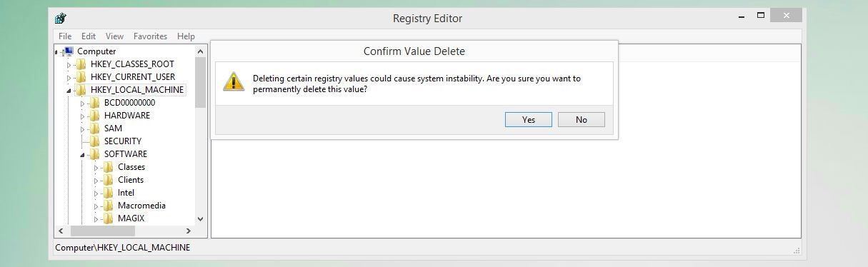Click the SECURITY folder icon
The image size is (868, 267).
pyautogui.click(x=95, y=141)
